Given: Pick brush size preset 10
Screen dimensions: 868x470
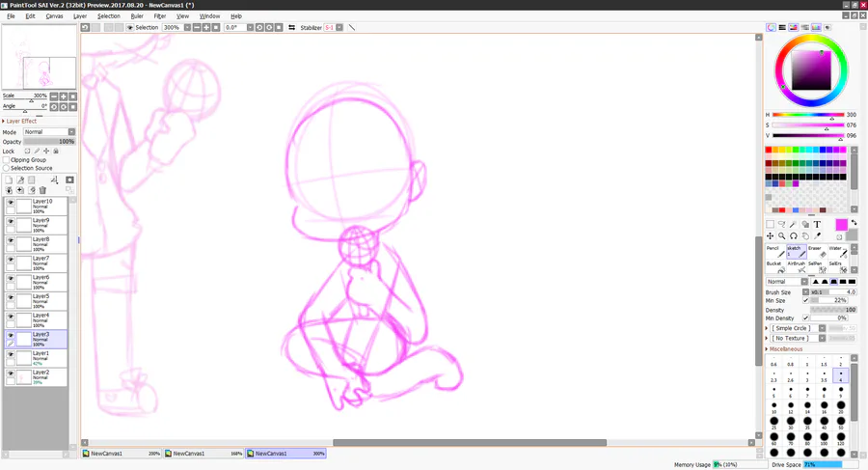Looking at the screenshot, I should tap(773, 407).
